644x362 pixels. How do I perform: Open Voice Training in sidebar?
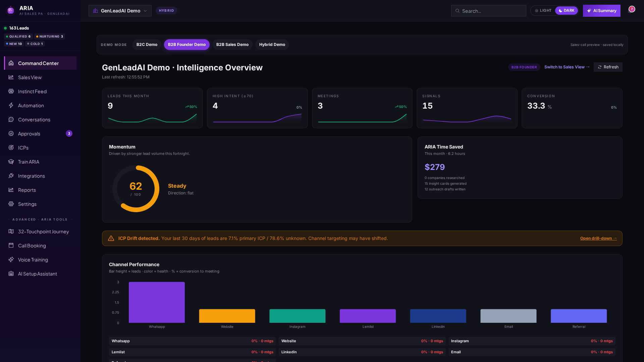(x=40, y=259)
